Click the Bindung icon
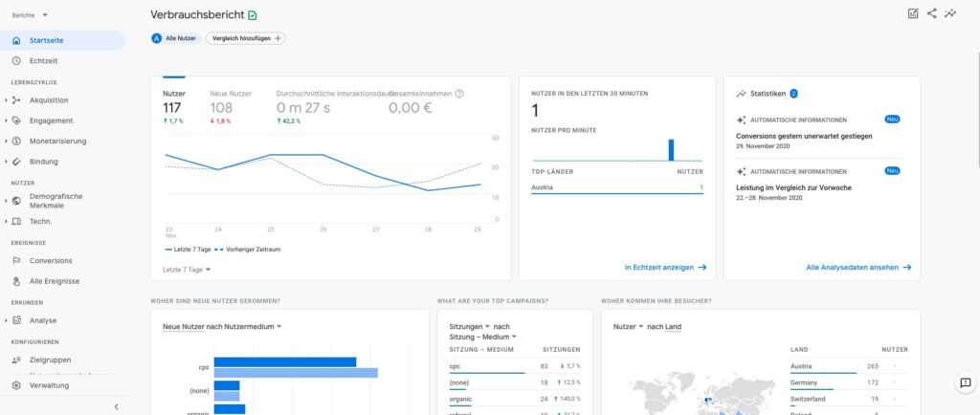Screen dimensions: 980x415 click(16, 162)
